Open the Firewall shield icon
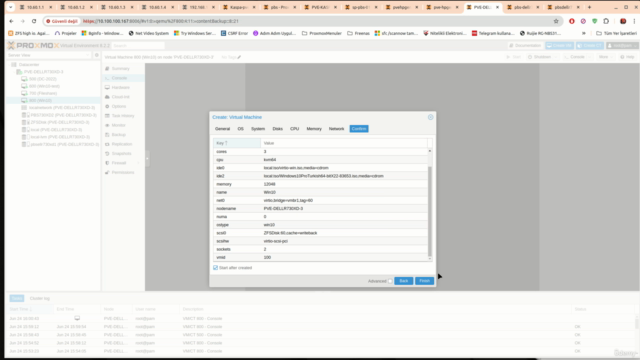This screenshot has width=640, height=360. [107, 163]
